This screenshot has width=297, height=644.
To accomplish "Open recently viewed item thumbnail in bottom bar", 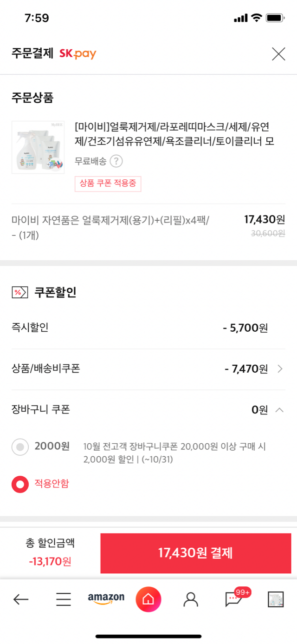I will coord(276,599).
